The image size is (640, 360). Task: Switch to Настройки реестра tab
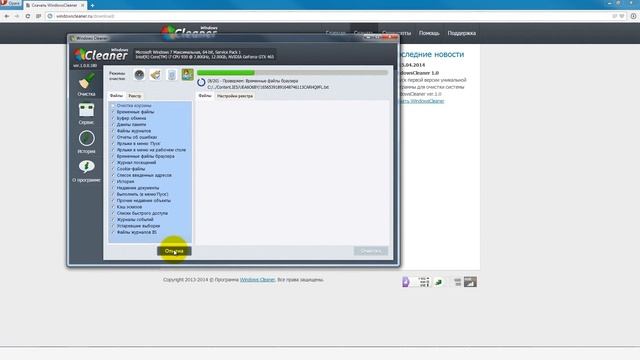click(x=235, y=96)
